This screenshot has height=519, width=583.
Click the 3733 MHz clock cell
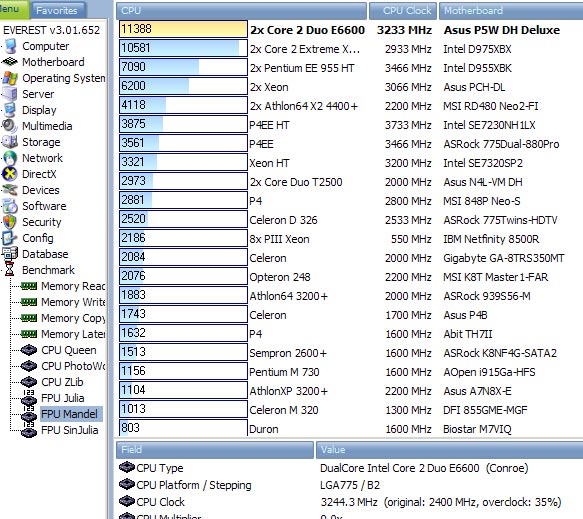(x=408, y=125)
